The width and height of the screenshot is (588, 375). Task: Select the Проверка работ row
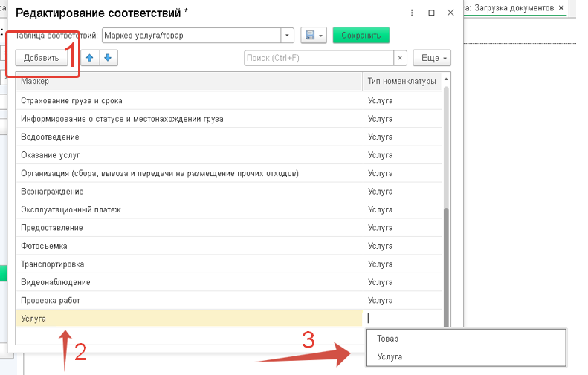[229, 301]
